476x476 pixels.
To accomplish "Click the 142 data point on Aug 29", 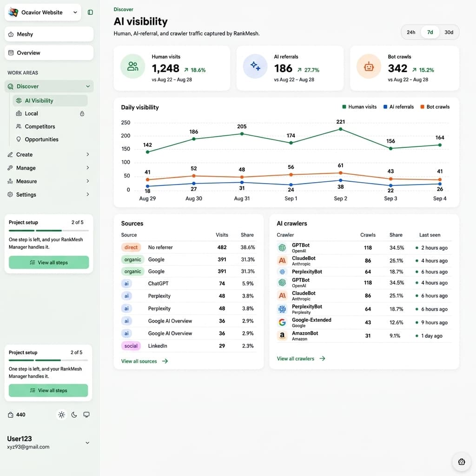I will tap(147, 152).
